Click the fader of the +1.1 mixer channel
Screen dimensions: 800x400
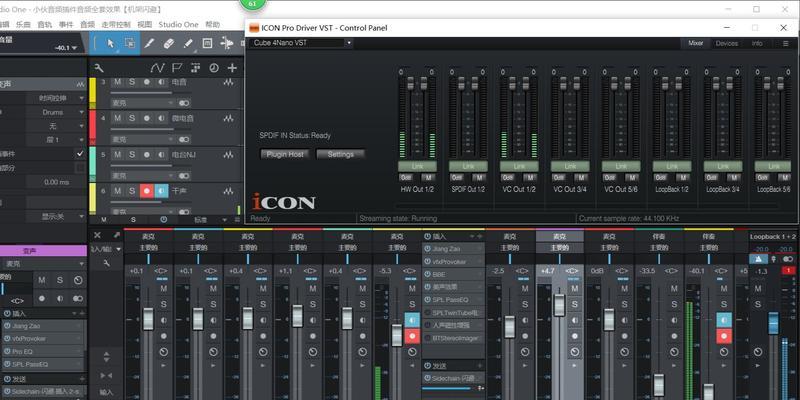pyautogui.click(x=297, y=316)
